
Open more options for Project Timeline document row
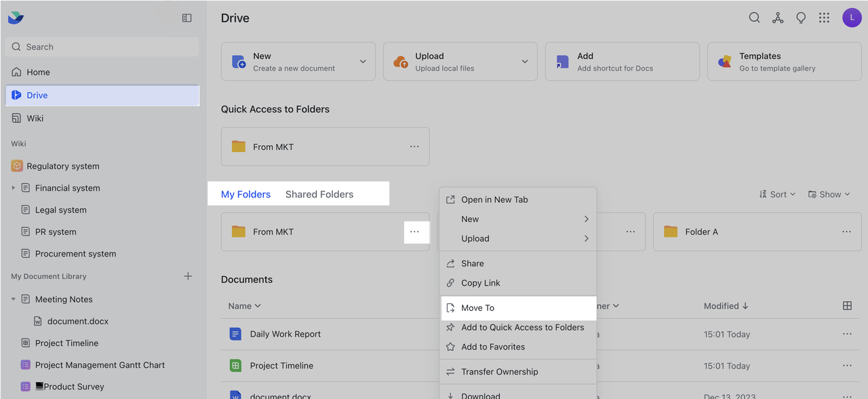click(x=846, y=366)
